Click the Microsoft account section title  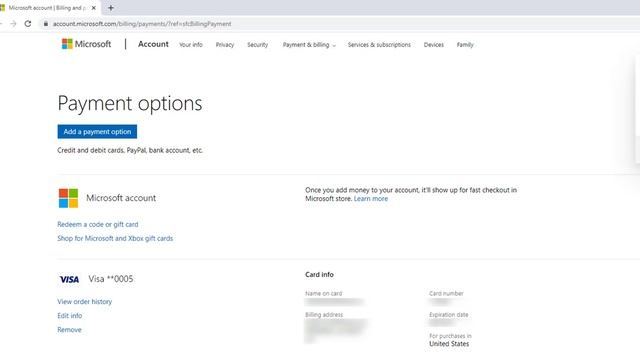(121, 198)
